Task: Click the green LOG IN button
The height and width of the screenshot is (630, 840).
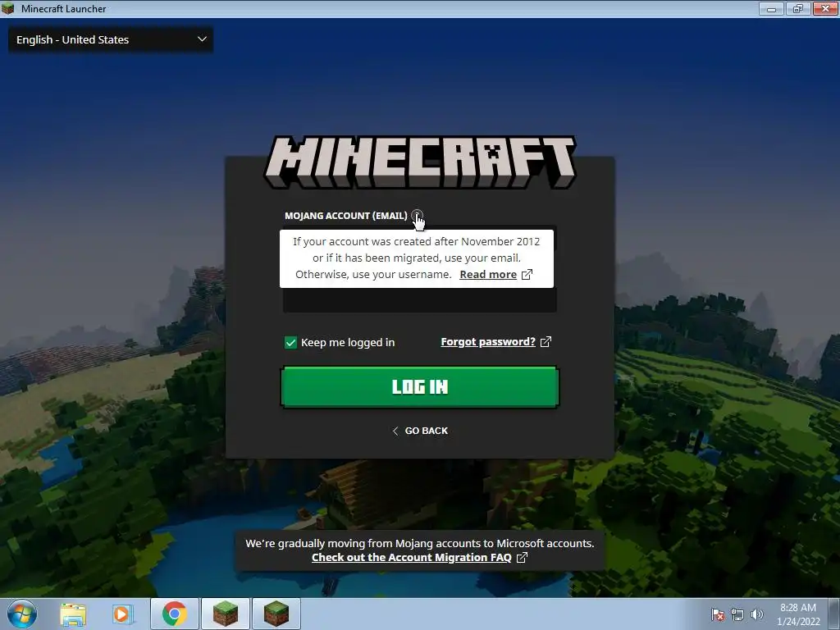Action: [x=420, y=387]
